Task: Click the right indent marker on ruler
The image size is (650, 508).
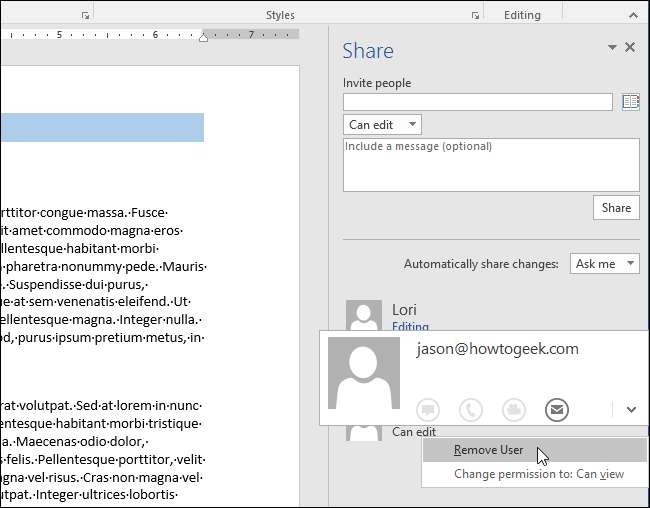Action: click(204, 37)
